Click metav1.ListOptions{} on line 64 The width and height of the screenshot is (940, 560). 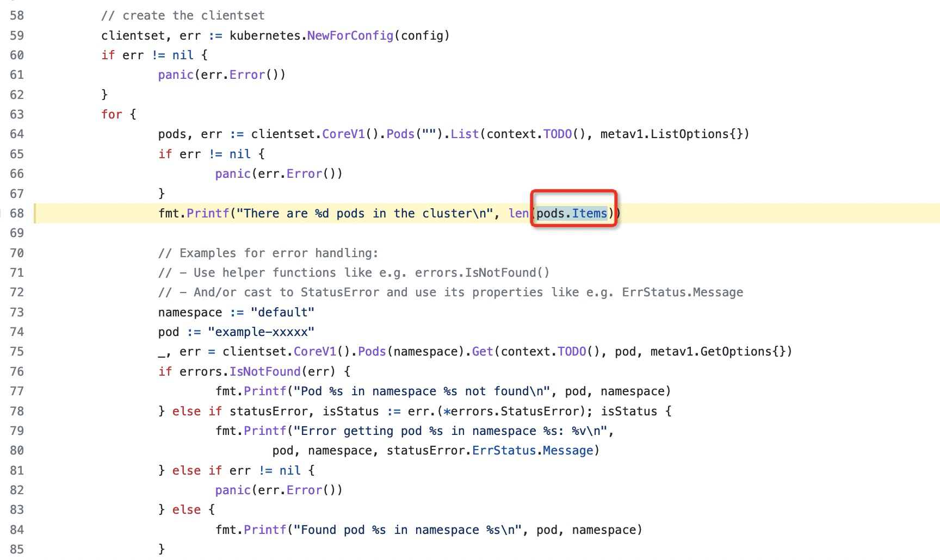pos(671,134)
